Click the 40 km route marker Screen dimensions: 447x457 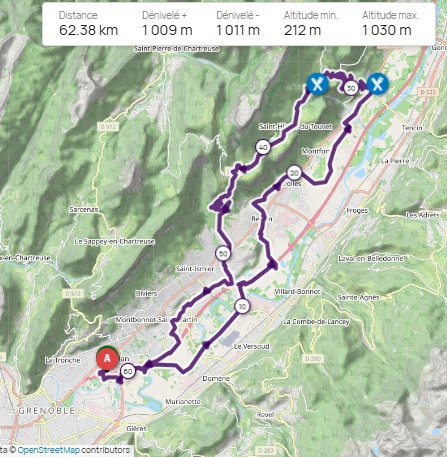[263, 147]
